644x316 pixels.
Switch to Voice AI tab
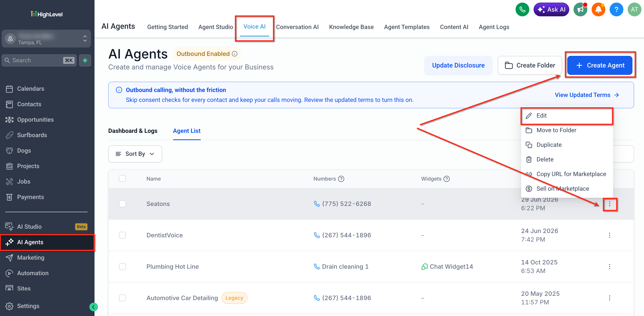pos(255,27)
